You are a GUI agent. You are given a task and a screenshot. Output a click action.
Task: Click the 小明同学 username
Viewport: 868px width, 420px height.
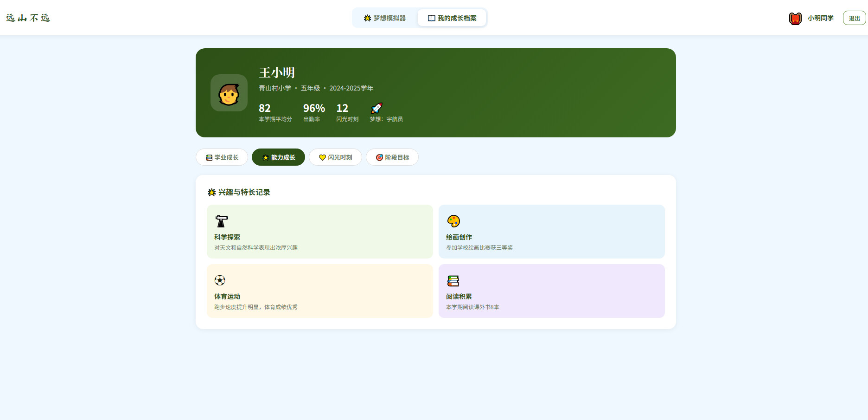click(820, 18)
